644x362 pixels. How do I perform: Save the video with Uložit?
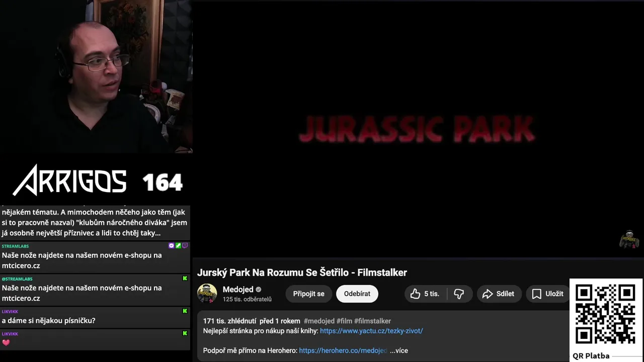tap(548, 294)
